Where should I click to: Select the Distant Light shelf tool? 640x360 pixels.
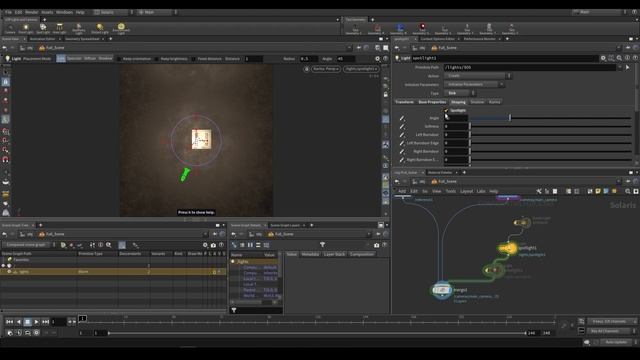(100, 29)
